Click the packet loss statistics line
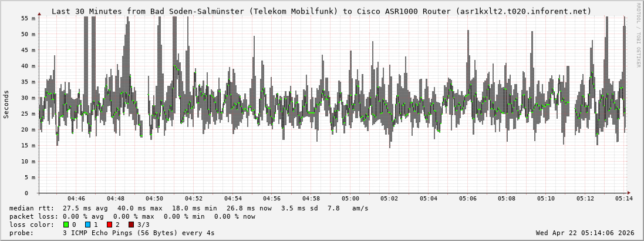 pos(132,216)
